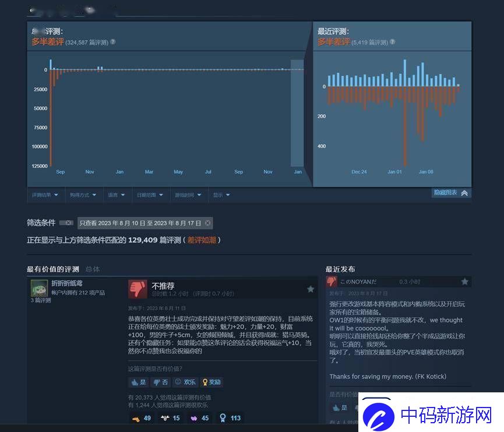Open help icon beside 5,419 recent reviews
Viewport: 504px width, 432px height.
[x=393, y=42]
